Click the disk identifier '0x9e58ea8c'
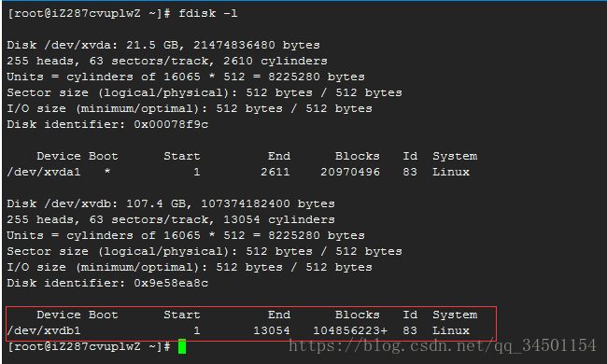 tap(171, 283)
